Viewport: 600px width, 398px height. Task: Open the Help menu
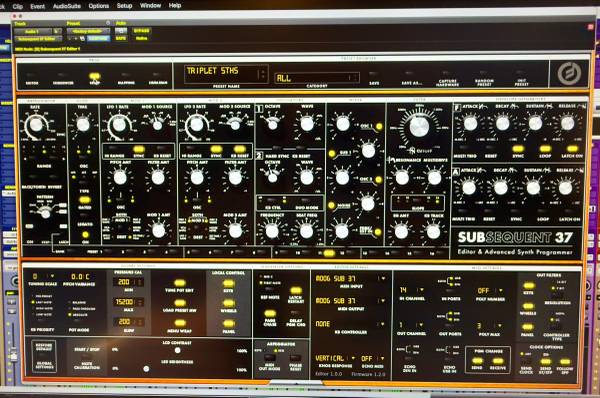tap(175, 6)
